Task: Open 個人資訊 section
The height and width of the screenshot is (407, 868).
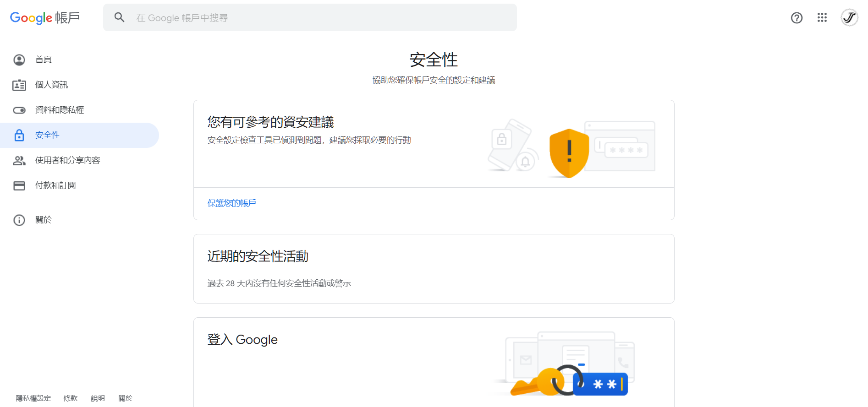Action: click(79, 85)
